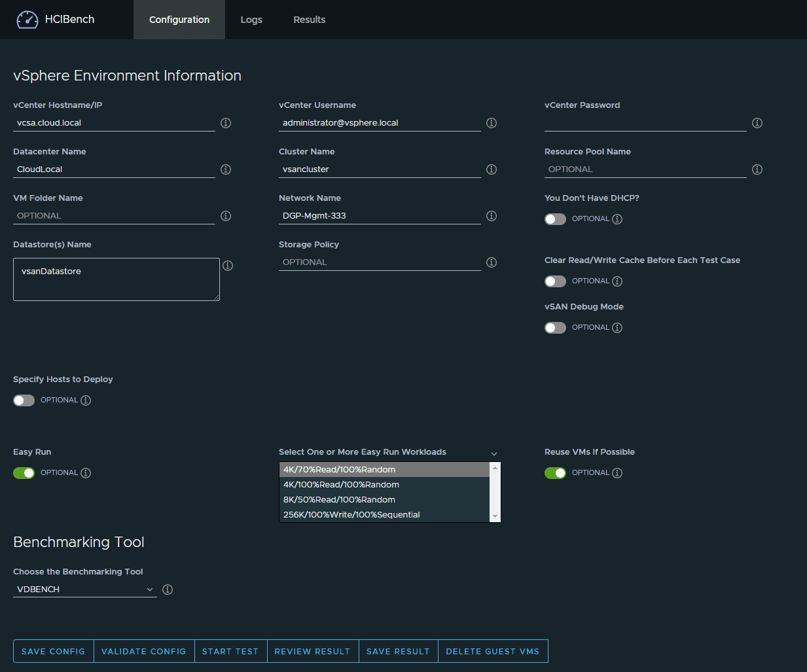807x672 pixels.
Task: Click info icon beside vCenter Username field
Action: (492, 123)
